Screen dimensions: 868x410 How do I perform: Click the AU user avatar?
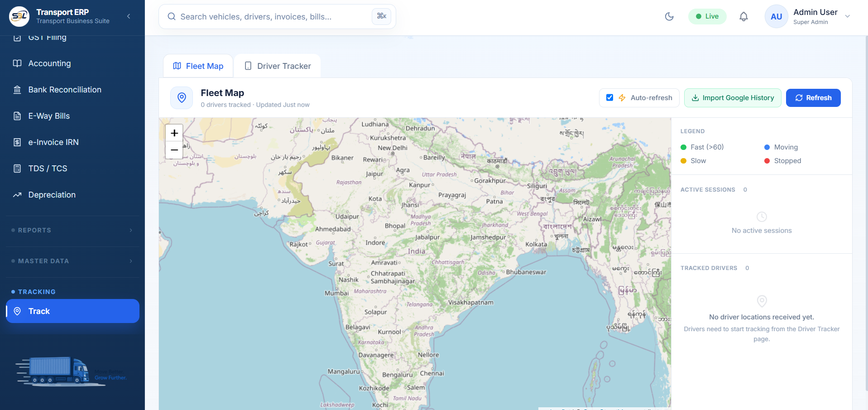click(x=776, y=17)
